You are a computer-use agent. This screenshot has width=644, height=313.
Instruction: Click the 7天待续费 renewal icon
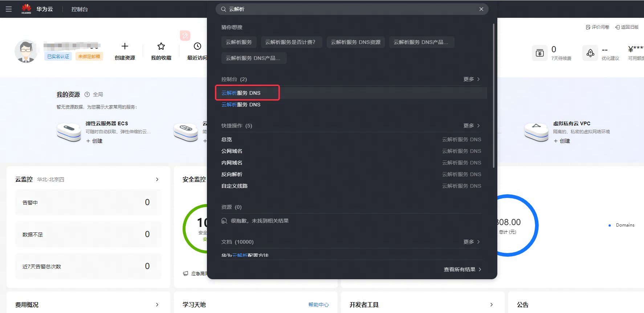tap(539, 53)
